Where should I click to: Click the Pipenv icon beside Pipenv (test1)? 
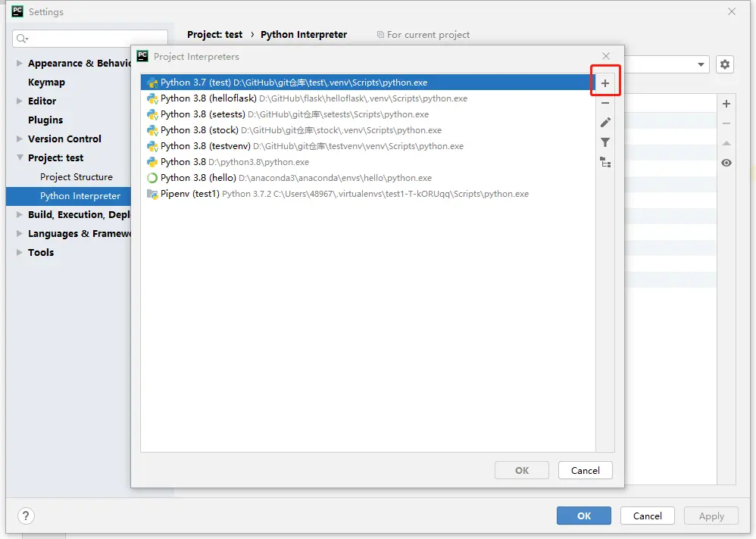tap(152, 194)
